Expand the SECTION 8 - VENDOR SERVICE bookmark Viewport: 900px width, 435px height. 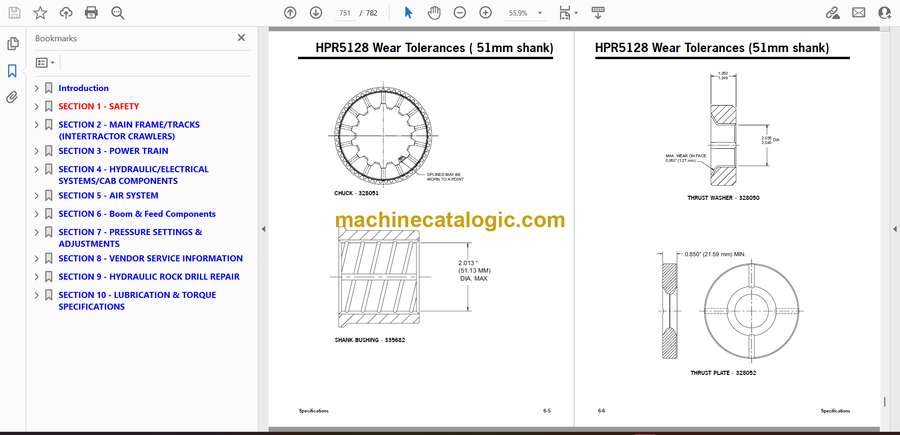(x=37, y=259)
